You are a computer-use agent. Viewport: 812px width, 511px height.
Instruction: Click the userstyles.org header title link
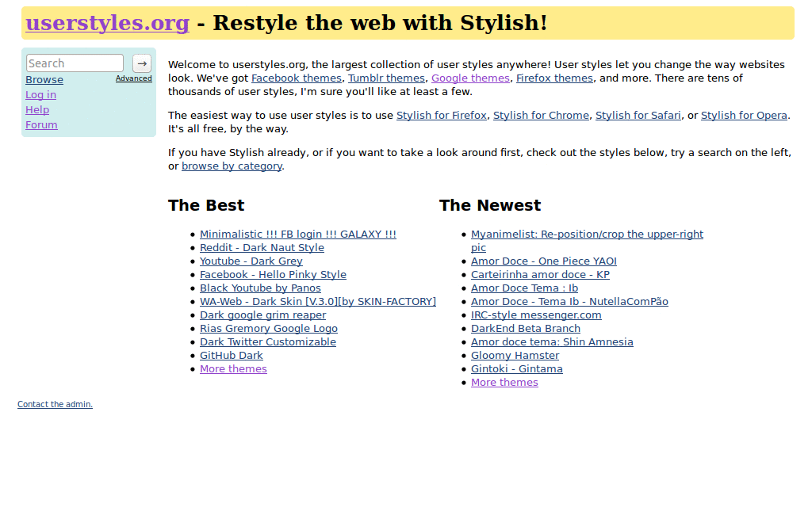108,23
